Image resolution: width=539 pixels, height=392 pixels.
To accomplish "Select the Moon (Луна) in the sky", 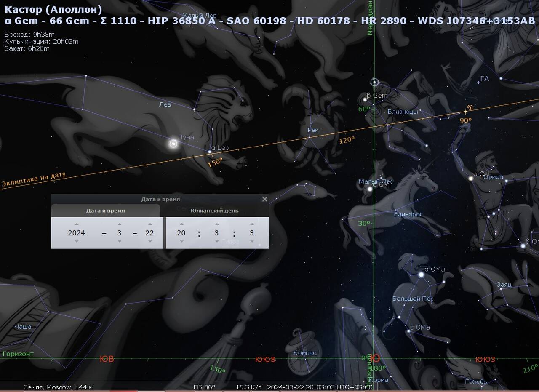I will click(x=173, y=144).
